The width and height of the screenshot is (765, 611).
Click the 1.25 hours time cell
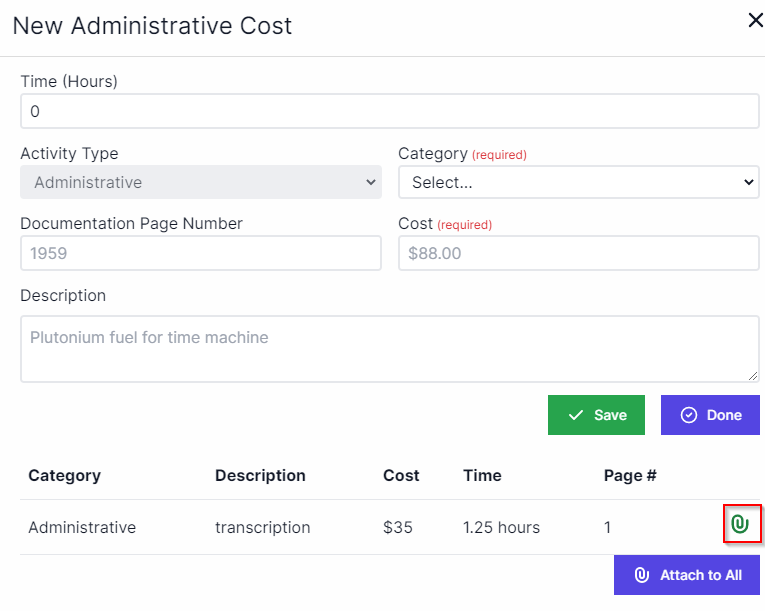[501, 527]
